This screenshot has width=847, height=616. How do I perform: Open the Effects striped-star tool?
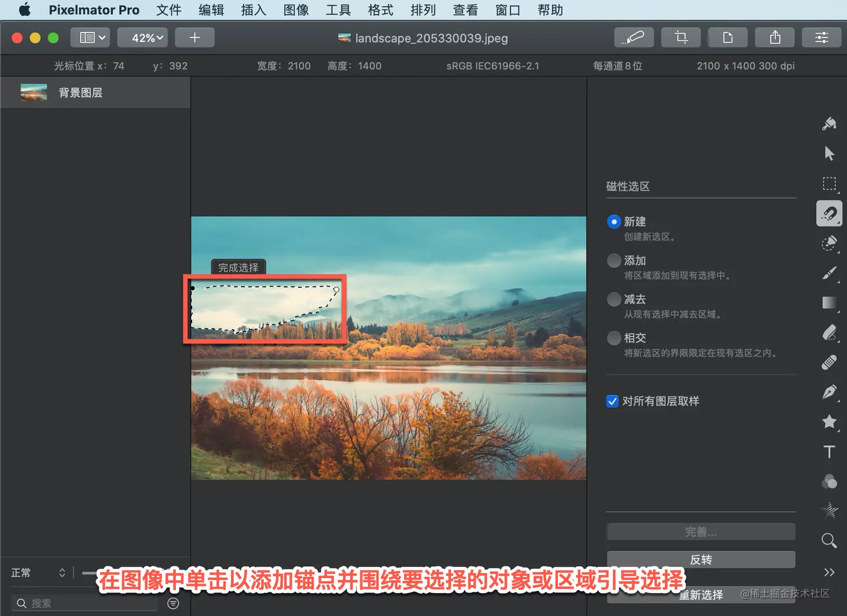[829, 510]
